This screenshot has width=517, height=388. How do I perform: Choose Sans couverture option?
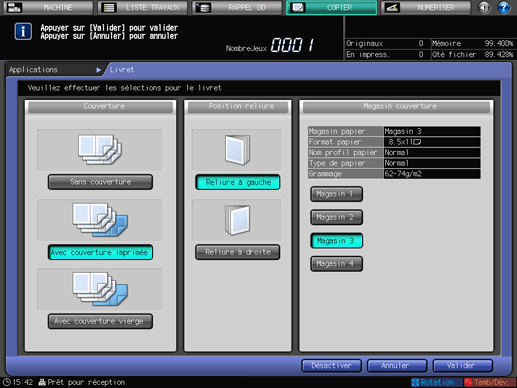[100, 182]
